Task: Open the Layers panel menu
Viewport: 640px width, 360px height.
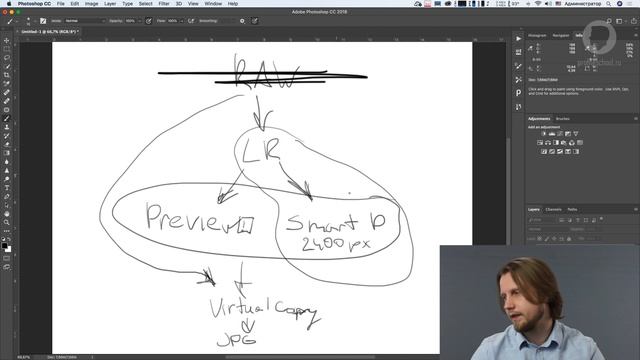Action: 635,209
